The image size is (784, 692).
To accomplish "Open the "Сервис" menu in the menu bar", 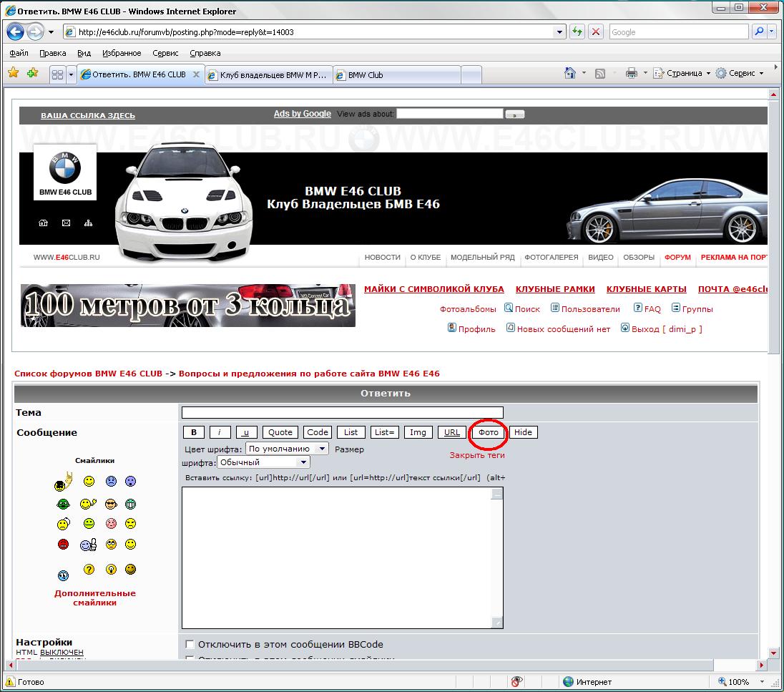I will [165, 53].
